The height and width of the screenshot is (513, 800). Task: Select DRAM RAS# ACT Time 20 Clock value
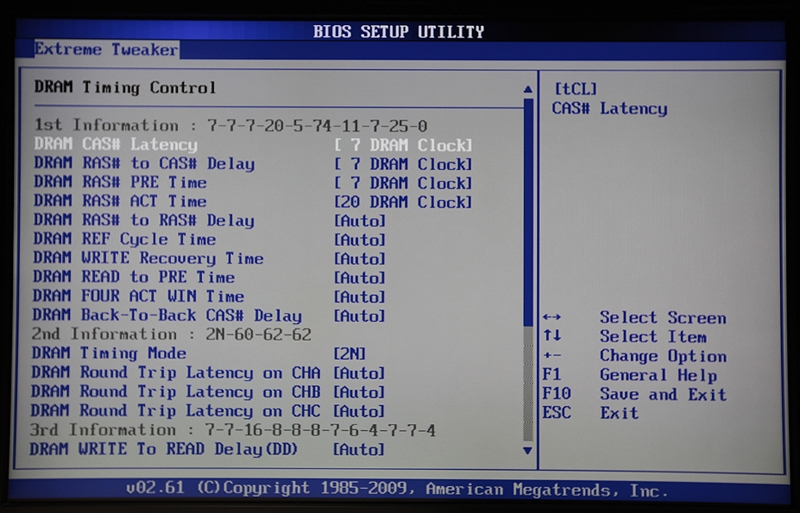click(403, 202)
